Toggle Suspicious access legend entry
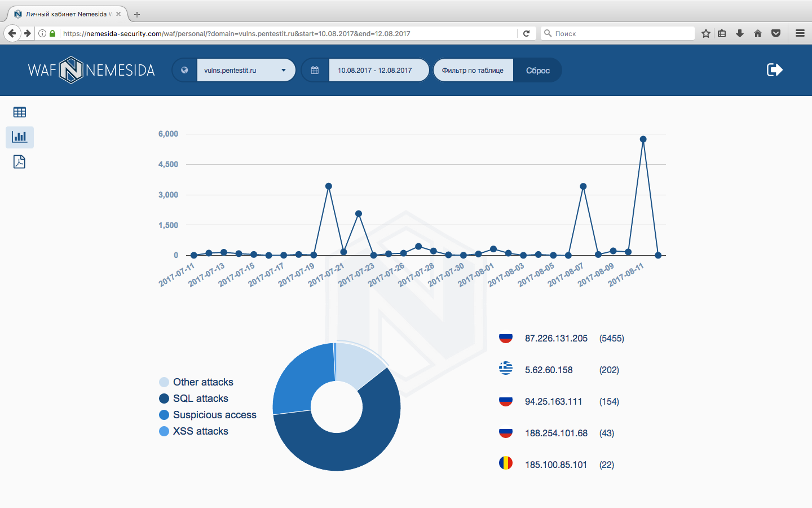The height and width of the screenshot is (508, 812). (208, 415)
